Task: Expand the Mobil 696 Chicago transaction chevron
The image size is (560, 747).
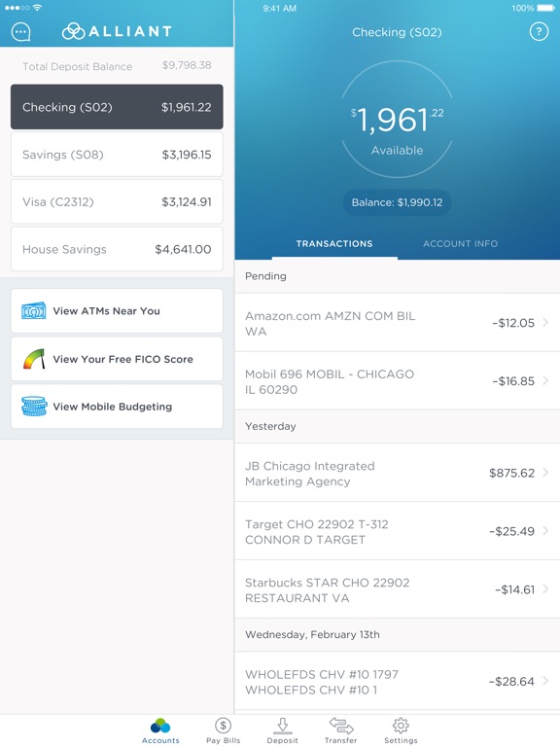Action: [545, 380]
